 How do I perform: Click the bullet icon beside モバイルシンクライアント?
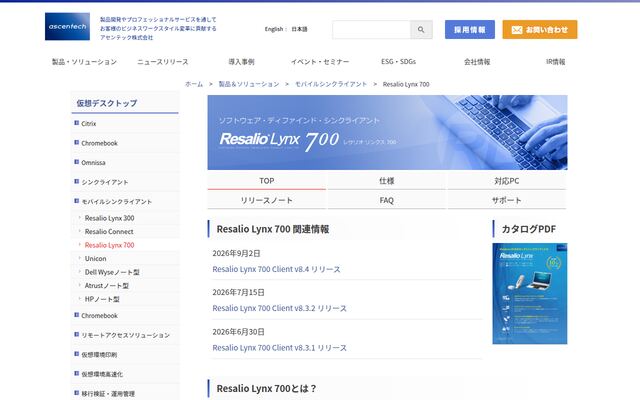76,201
